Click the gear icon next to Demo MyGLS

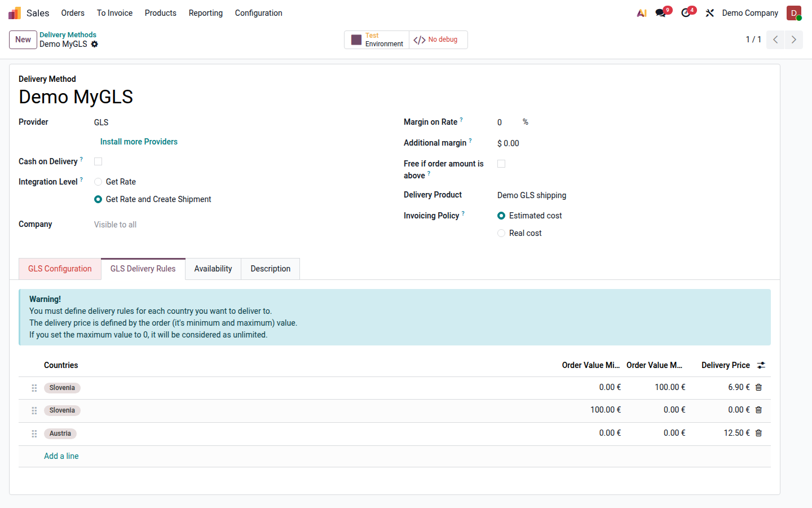pos(95,44)
